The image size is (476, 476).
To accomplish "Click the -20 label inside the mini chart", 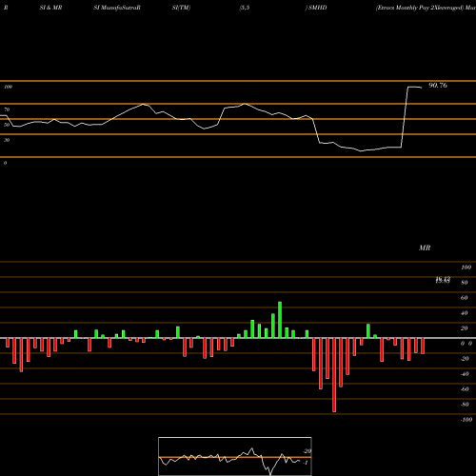I will [x=307, y=451].
